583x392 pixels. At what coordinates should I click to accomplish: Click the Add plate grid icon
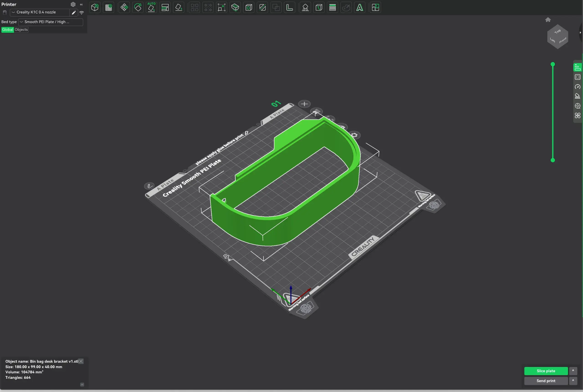coord(109,8)
